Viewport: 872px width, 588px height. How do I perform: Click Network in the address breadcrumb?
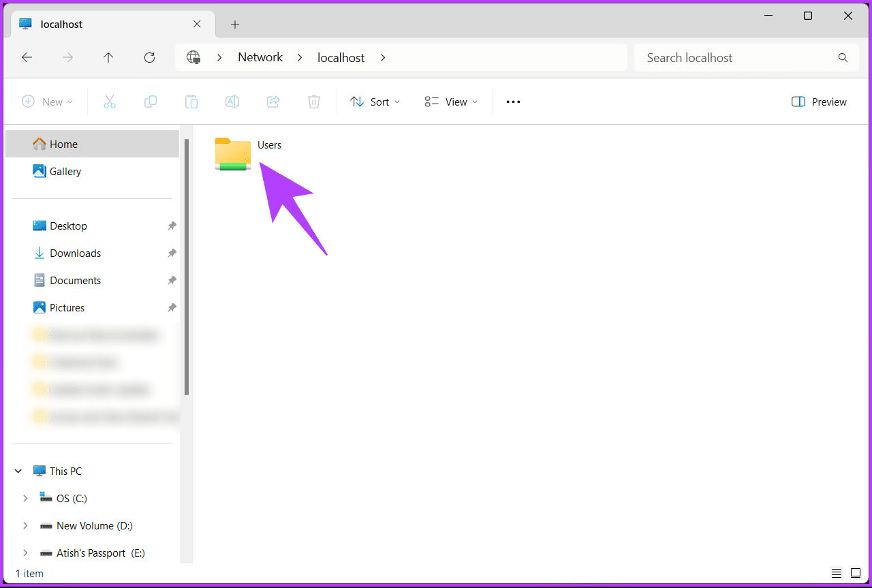coord(260,58)
